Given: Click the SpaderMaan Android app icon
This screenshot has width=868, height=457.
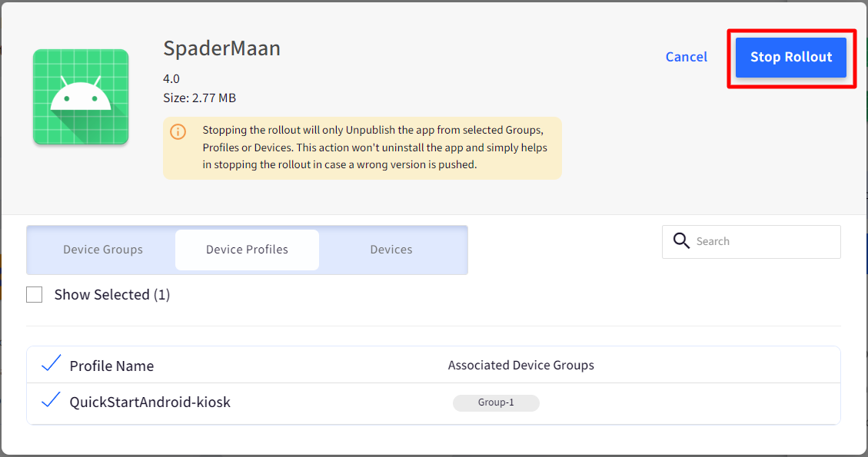Looking at the screenshot, I should (81, 97).
